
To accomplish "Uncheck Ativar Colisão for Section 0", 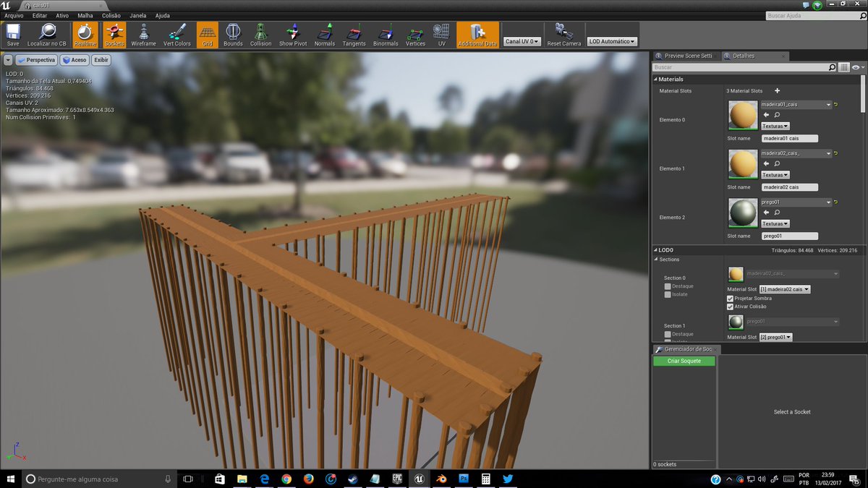I will click(x=730, y=307).
